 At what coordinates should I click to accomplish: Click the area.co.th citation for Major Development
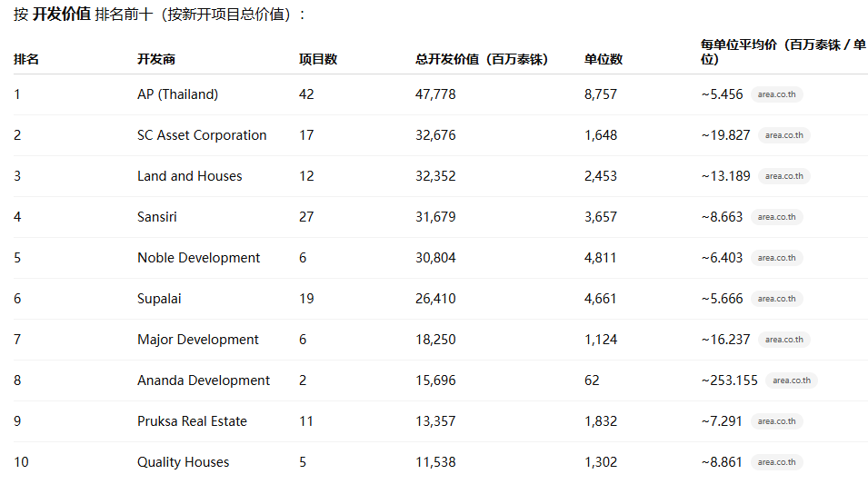click(x=783, y=340)
